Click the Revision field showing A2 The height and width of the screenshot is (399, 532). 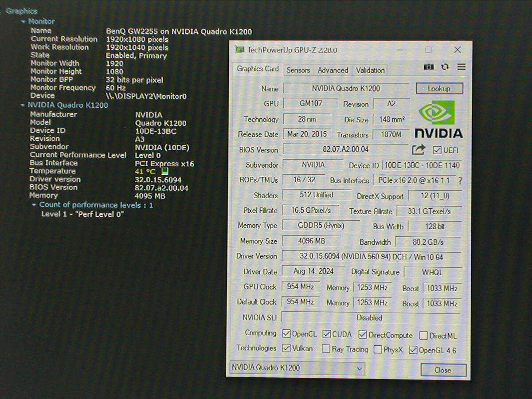(x=391, y=104)
